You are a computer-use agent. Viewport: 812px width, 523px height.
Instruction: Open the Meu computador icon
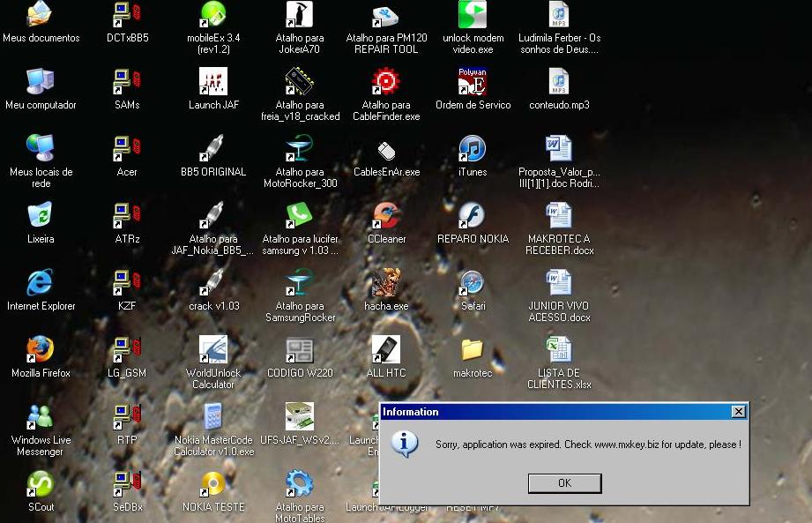coord(41,81)
